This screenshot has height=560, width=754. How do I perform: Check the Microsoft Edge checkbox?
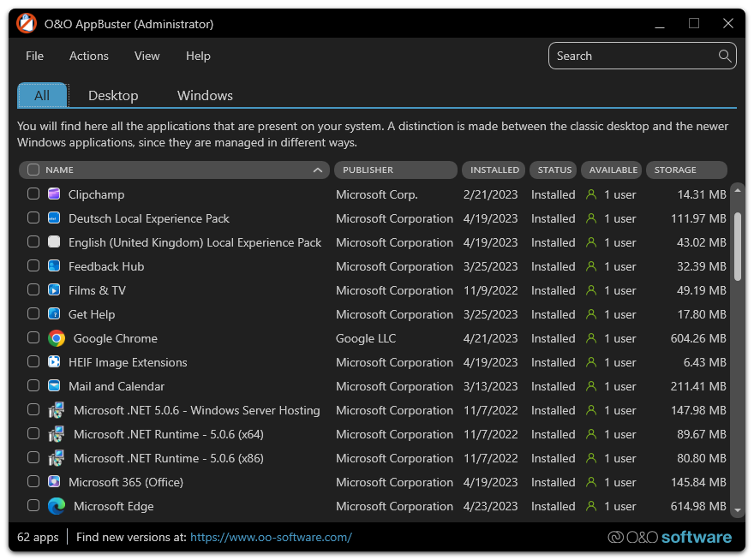pyautogui.click(x=33, y=506)
